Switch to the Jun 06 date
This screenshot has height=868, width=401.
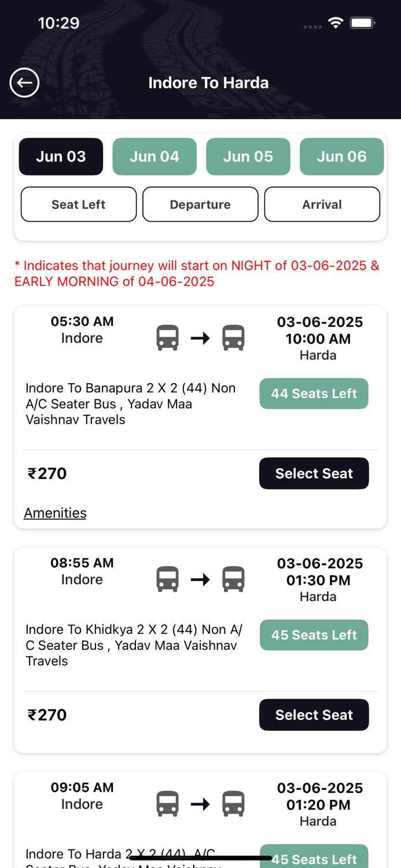[341, 156]
